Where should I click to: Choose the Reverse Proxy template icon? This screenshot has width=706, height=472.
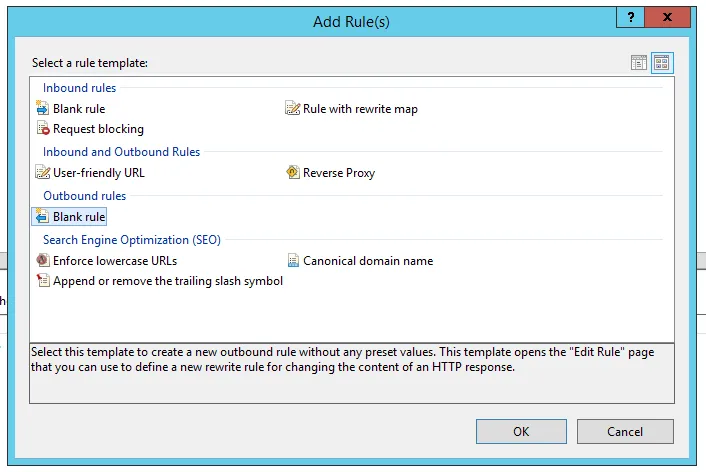click(293, 173)
